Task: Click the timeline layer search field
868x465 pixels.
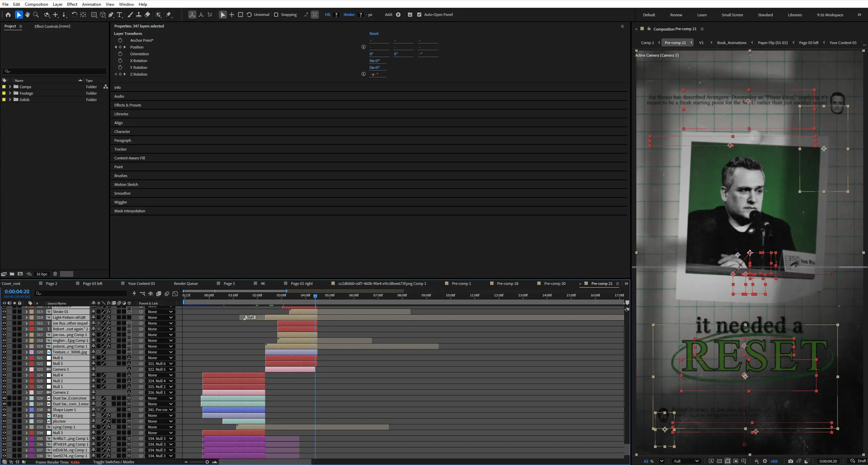Action: pyautogui.click(x=81, y=293)
